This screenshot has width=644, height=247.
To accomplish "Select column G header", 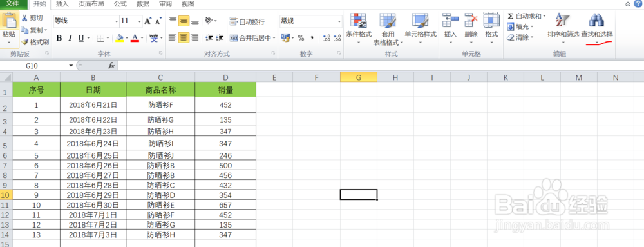I will (359, 77).
